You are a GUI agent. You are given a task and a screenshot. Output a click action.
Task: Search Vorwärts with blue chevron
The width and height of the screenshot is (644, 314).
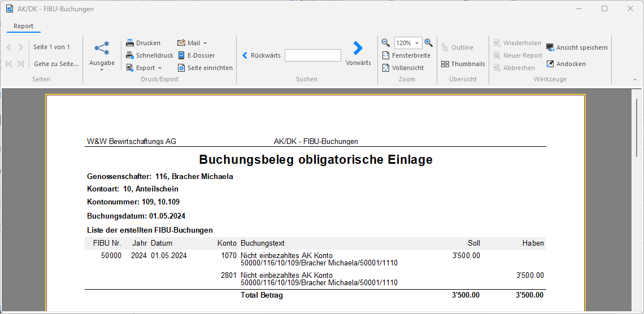click(x=358, y=53)
